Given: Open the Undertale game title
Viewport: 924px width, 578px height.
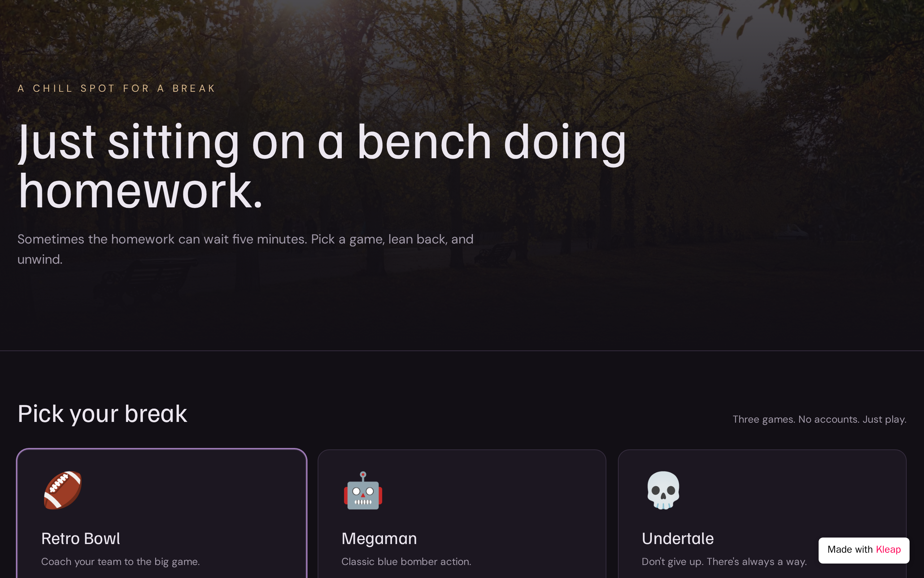Looking at the screenshot, I should (678, 538).
